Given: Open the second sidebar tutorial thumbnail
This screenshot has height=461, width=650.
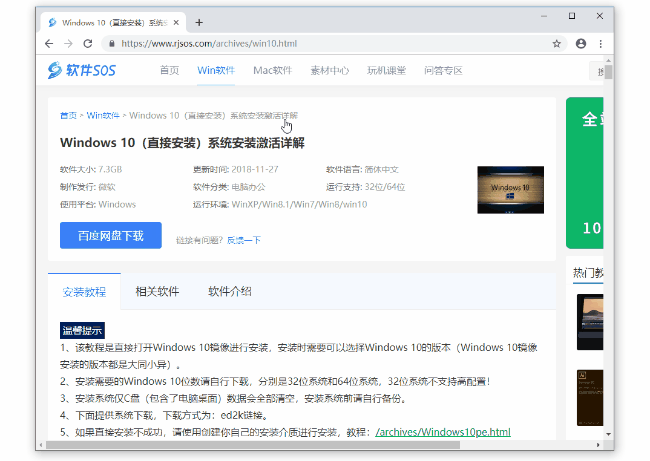Looking at the screenshot, I should (x=590, y=398).
